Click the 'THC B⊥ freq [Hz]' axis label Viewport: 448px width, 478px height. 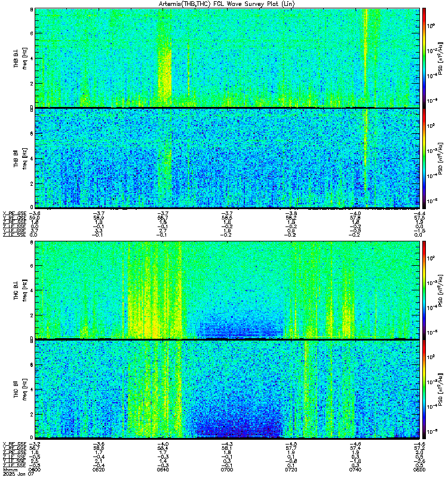(20, 290)
